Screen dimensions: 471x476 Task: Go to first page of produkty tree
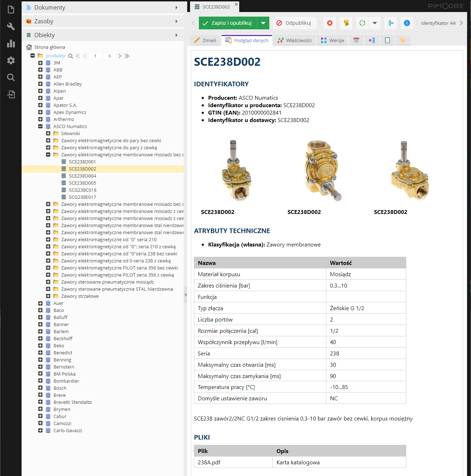click(x=77, y=56)
